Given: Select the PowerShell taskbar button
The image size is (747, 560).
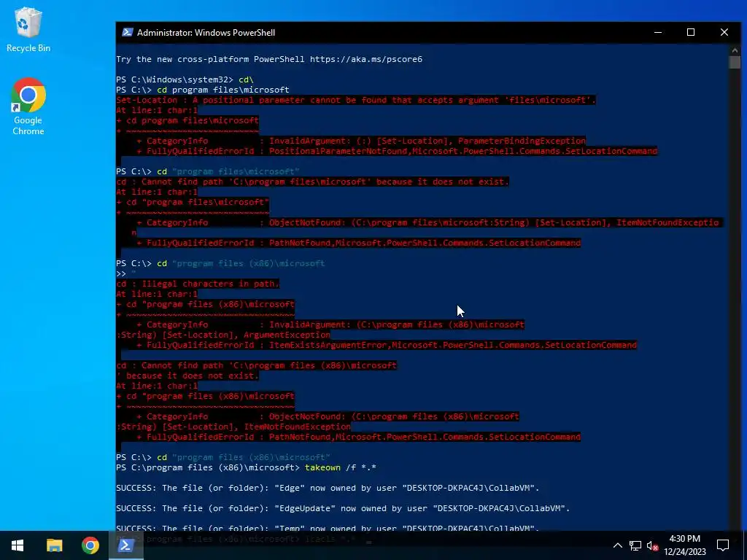Looking at the screenshot, I should 126,545.
